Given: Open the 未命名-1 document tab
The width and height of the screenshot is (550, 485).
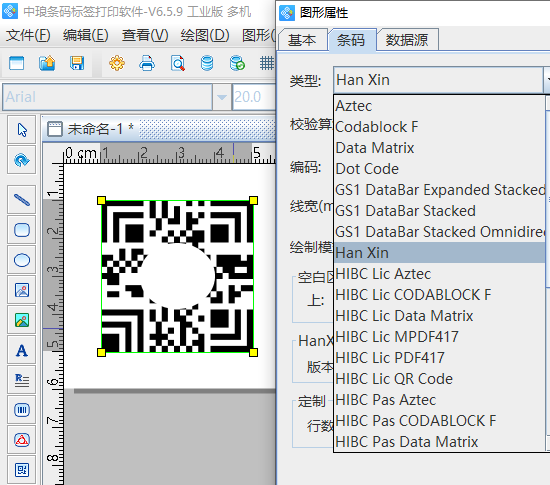Looking at the screenshot, I should [x=90, y=129].
